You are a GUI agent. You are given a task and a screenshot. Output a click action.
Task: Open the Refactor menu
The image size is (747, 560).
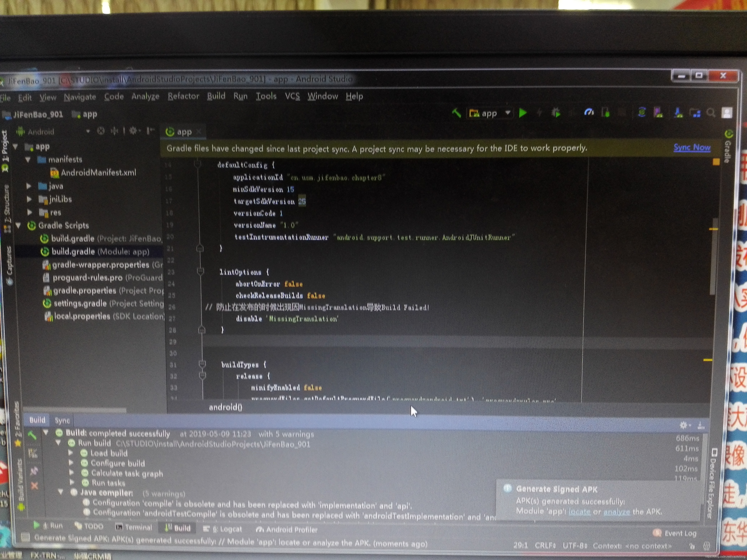(183, 97)
